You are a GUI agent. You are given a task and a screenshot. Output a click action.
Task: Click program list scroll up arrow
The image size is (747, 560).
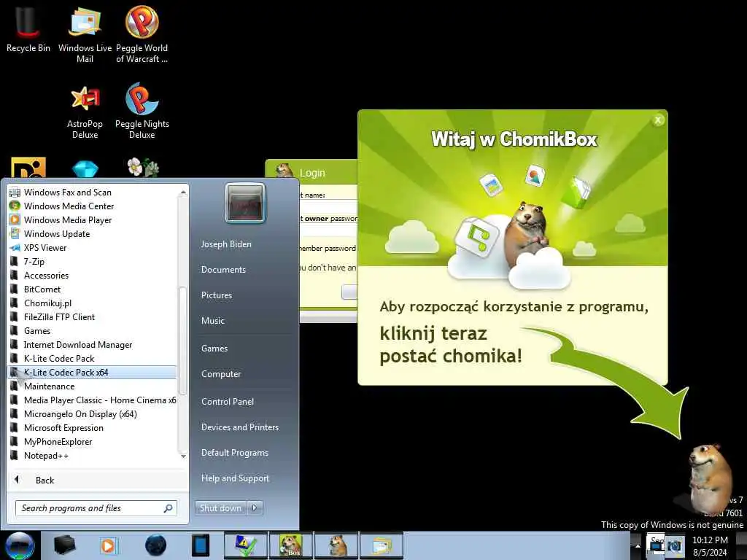pyautogui.click(x=183, y=192)
